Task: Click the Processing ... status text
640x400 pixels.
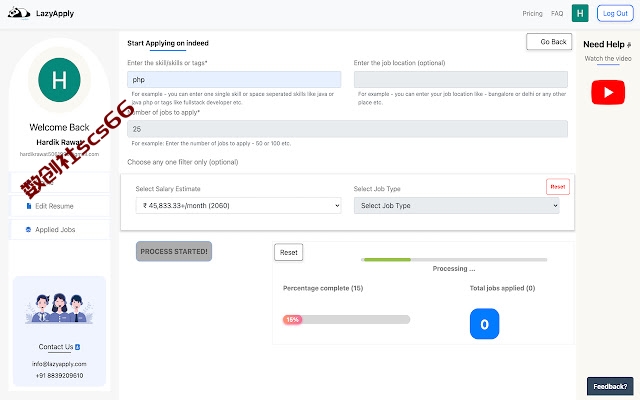Action: pos(454,269)
